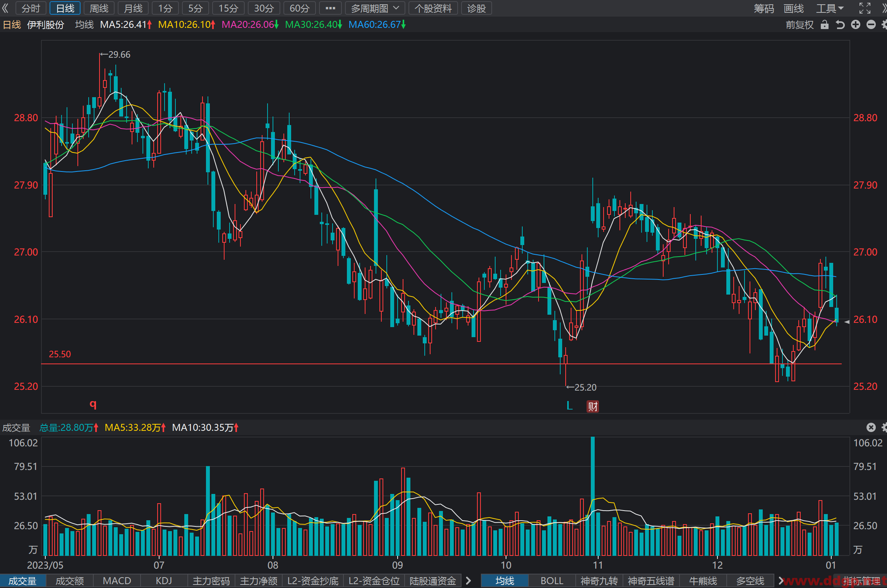Zoom out the chart with the minus icon

tap(871, 25)
